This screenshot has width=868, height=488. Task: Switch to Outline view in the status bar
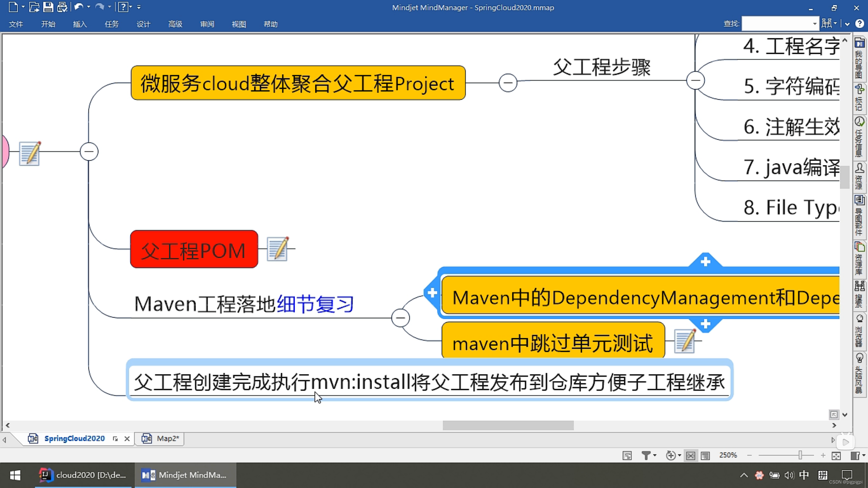706,455
